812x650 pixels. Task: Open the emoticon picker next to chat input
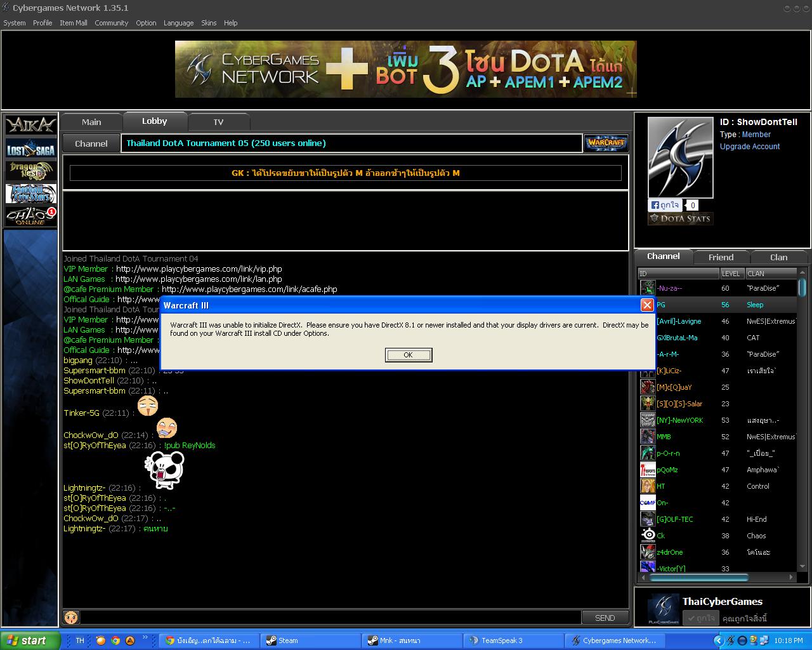(x=71, y=617)
